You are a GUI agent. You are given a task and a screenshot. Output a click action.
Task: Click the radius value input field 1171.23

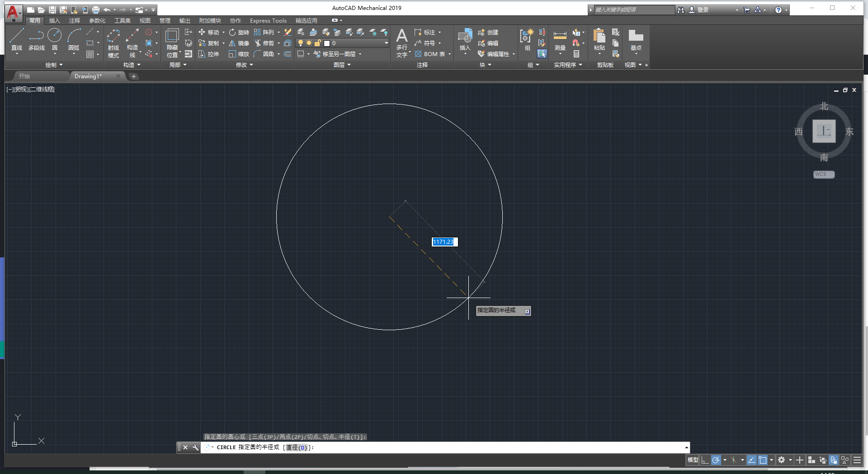coord(444,242)
